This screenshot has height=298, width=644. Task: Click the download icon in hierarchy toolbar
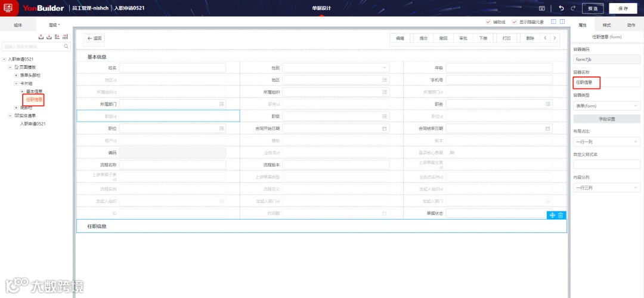49,37
